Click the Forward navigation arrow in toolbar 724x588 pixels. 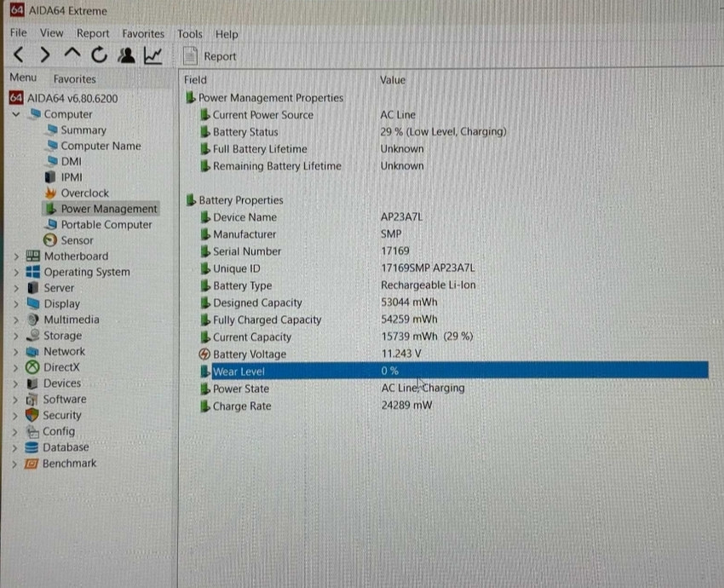click(x=46, y=56)
